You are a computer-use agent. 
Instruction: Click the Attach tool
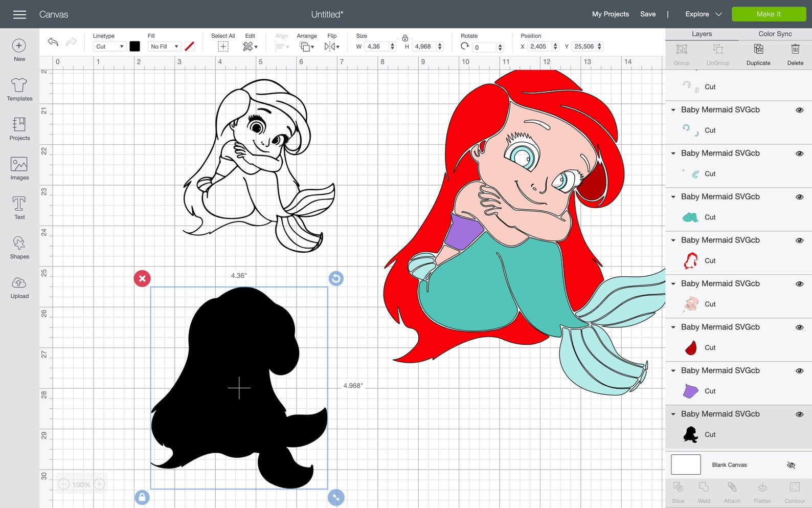[x=732, y=493]
